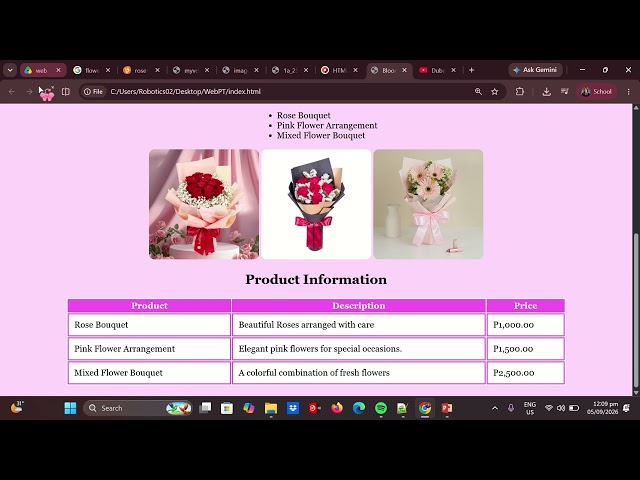Close the "rose" tab

click(x=157, y=70)
